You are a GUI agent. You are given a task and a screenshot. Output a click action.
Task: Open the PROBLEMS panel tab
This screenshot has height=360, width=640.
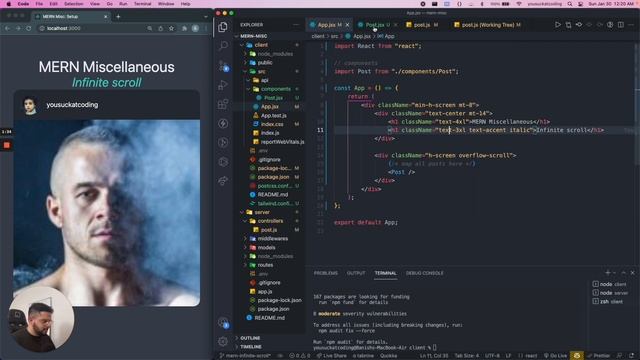pyautogui.click(x=326, y=273)
